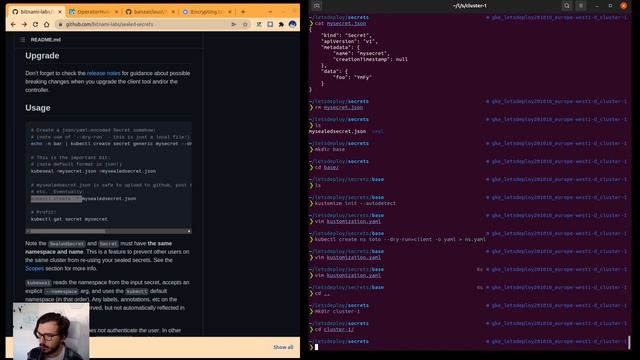Screen dimensions: 640x360
Task: Click 'rm mysecret.json' command in terminal
Action: (339, 108)
